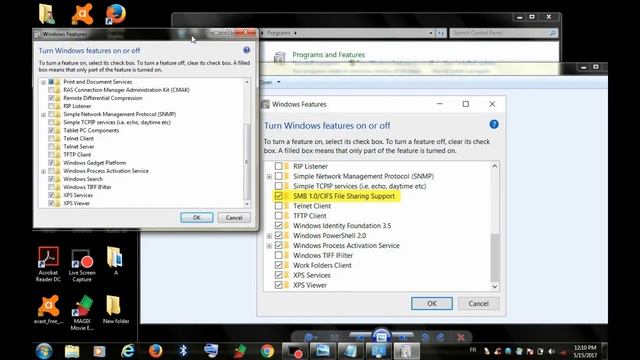Launch MAGIX Movie Edit desktop shortcut
The width and height of the screenshot is (640, 360).
point(82,313)
